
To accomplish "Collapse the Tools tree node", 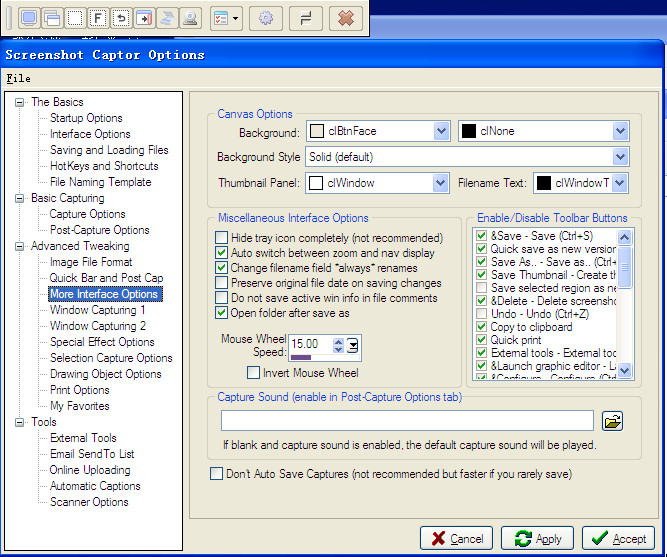I will click(19, 422).
